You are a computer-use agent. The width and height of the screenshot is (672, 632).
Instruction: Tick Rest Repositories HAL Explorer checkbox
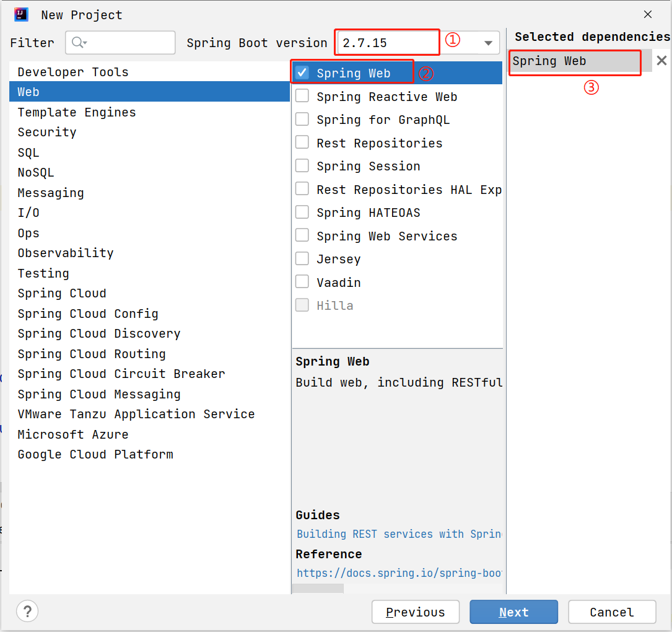pyautogui.click(x=302, y=188)
